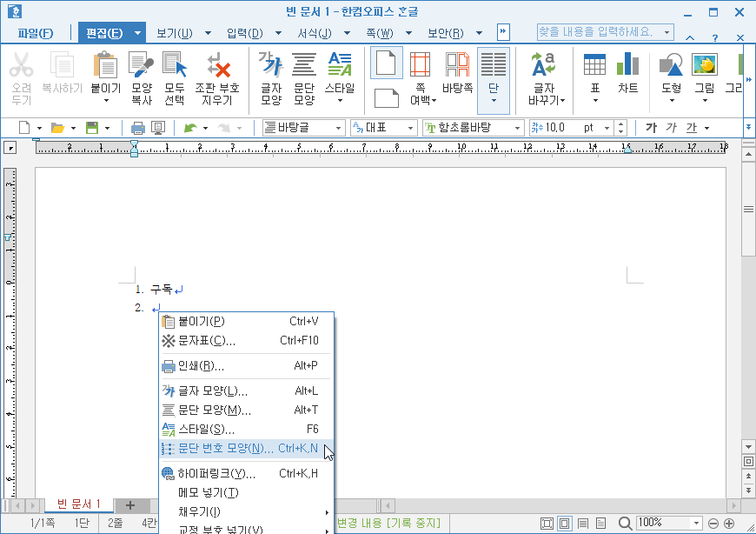Select the 빈 문서 1 document tab
This screenshot has width=756, height=534.
tap(79, 504)
